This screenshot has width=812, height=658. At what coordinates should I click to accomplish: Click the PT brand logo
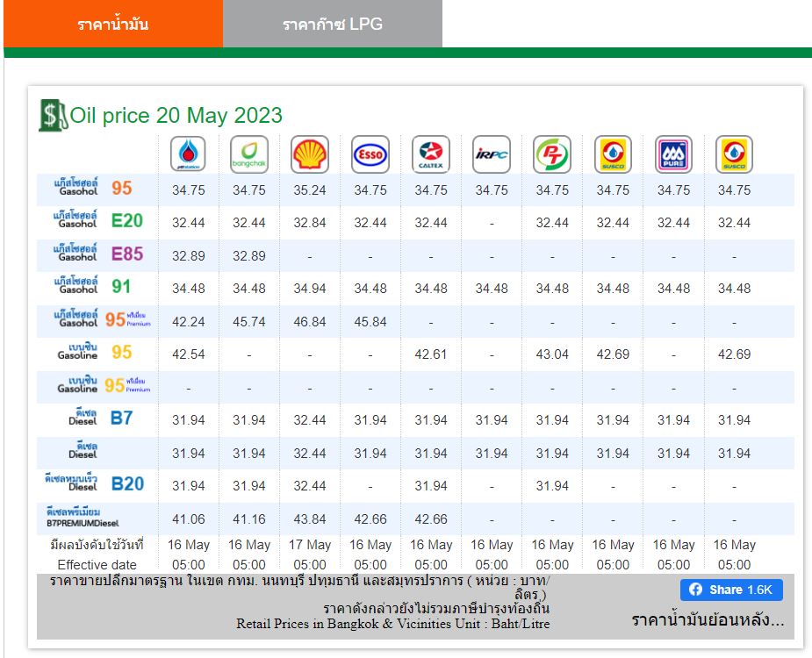tap(552, 154)
